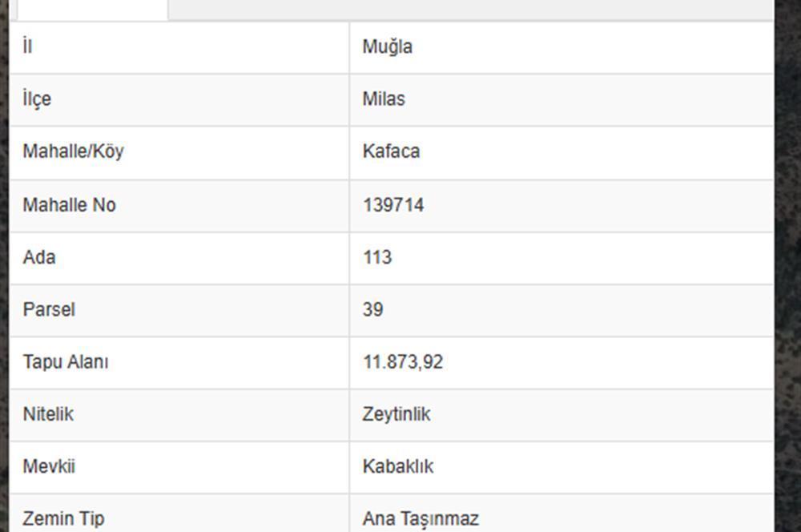Click the 11.873,92 area value
The width and height of the screenshot is (801, 532).
click(x=403, y=362)
